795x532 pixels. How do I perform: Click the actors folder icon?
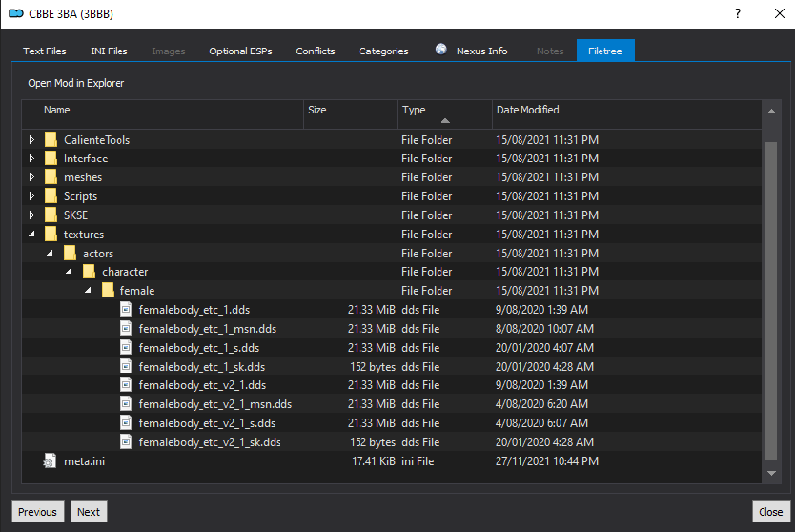[x=70, y=253]
